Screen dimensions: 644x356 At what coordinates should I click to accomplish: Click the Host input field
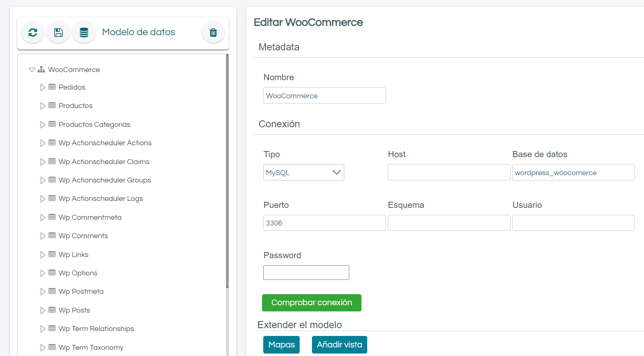(x=449, y=172)
